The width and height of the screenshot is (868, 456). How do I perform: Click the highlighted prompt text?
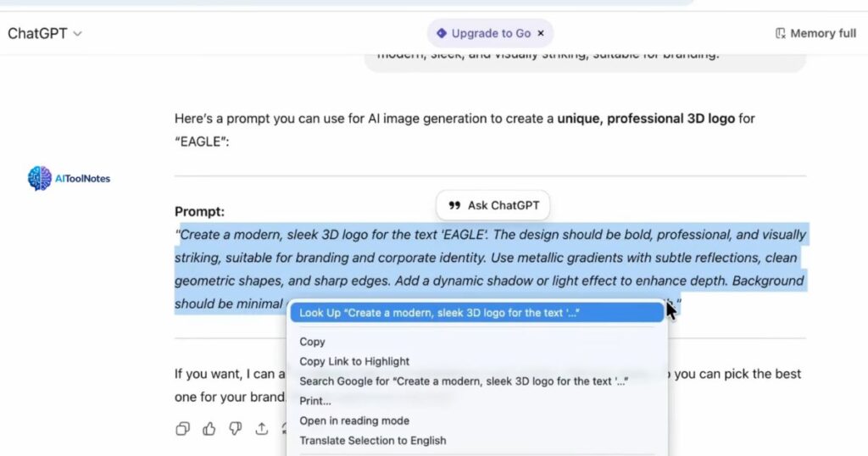click(492, 257)
